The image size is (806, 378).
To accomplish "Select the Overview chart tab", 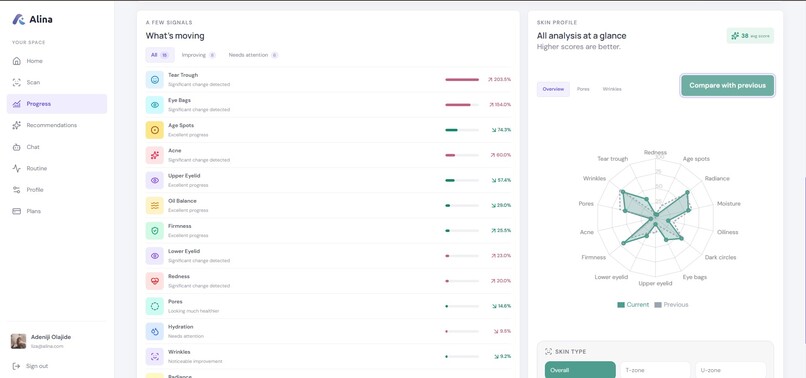I will click(553, 89).
